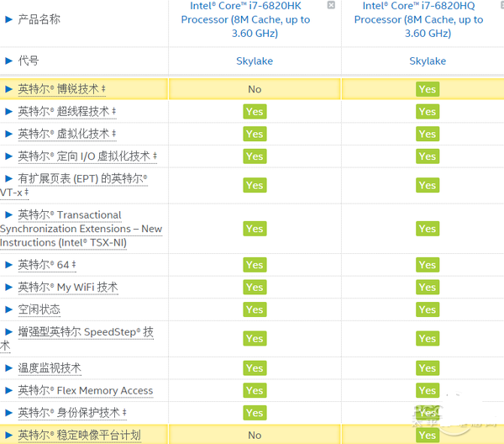Expand the SpeedStep 技术 row arrow
The height and width of the screenshot is (444, 504).
(8, 331)
